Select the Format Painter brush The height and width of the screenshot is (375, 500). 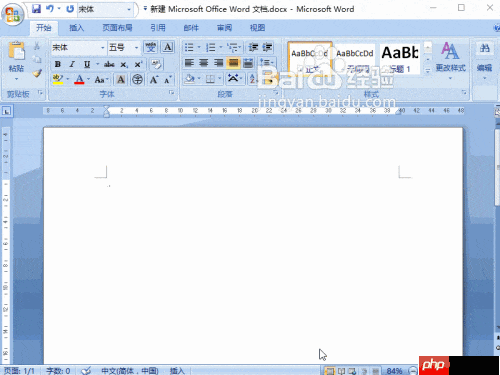(37, 73)
